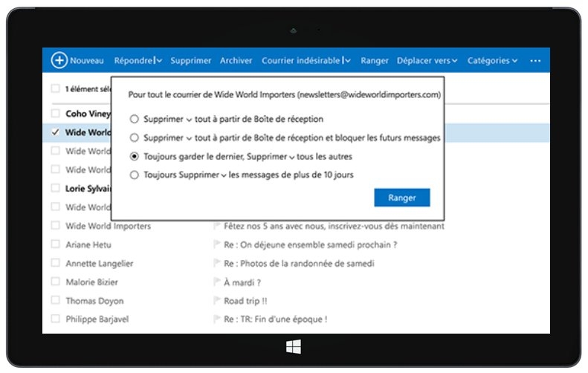The image size is (588, 373).
Task: Check the Thomas Doyon checkbox
Action: (x=56, y=300)
